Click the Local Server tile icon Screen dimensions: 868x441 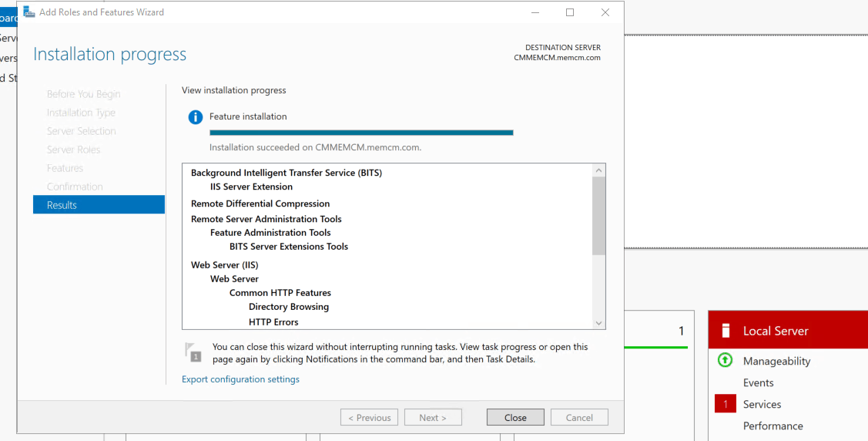click(x=726, y=331)
